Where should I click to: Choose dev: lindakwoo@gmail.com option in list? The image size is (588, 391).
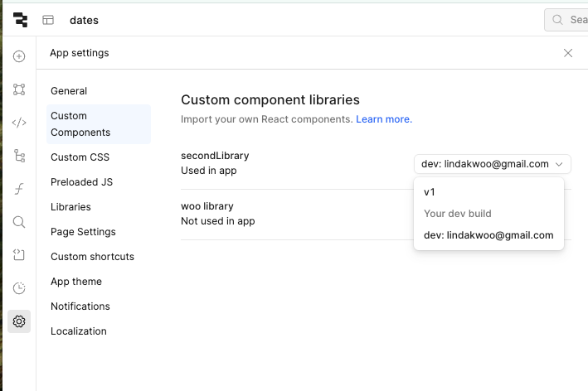tap(488, 235)
